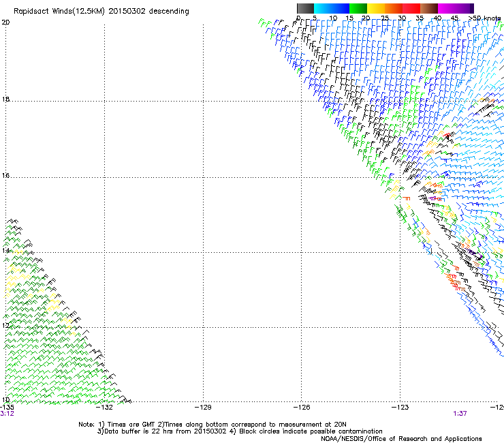Click the blue 10-15 knots legend swatch
Image resolution: width=504 pixels, height=443 pixels.
(341, 8)
